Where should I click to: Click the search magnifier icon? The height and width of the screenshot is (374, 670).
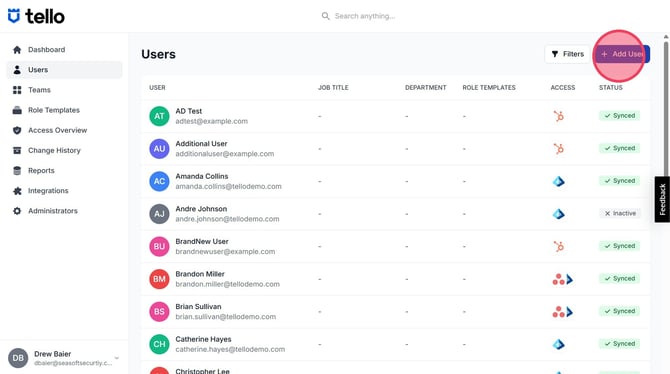pos(326,16)
